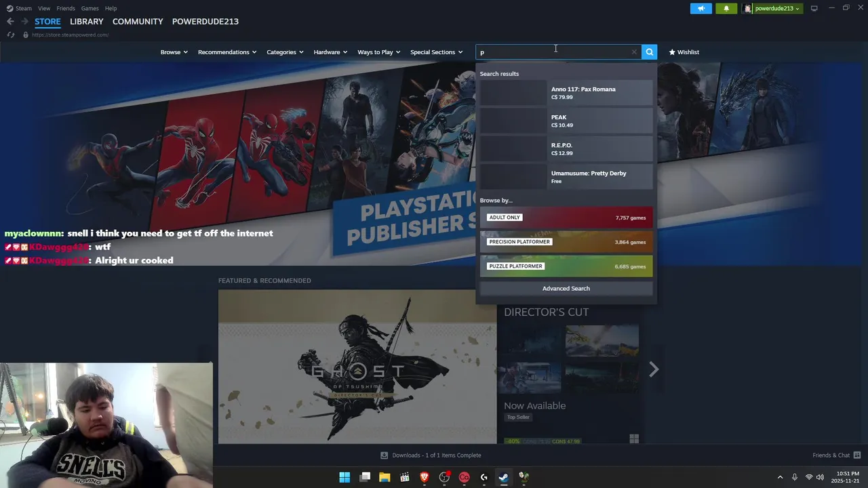Image resolution: width=868 pixels, height=488 pixels.
Task: Expand the Categories dropdown
Action: pyautogui.click(x=285, y=52)
